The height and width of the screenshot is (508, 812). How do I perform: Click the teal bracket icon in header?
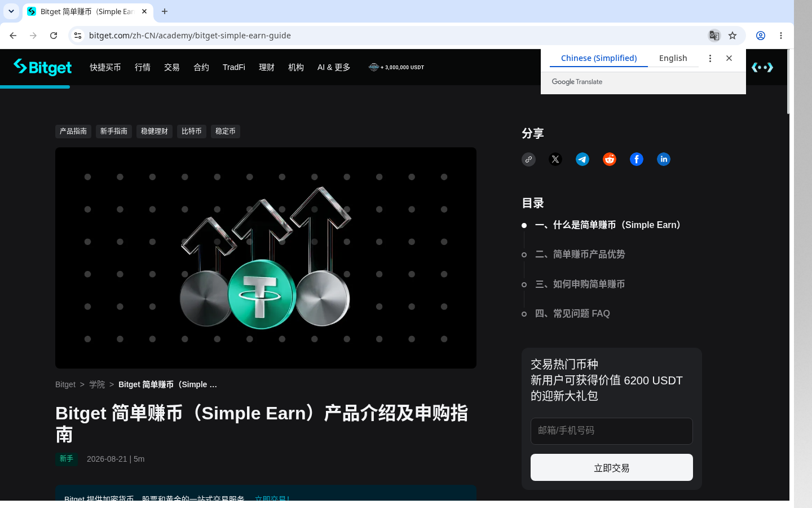[762, 67]
